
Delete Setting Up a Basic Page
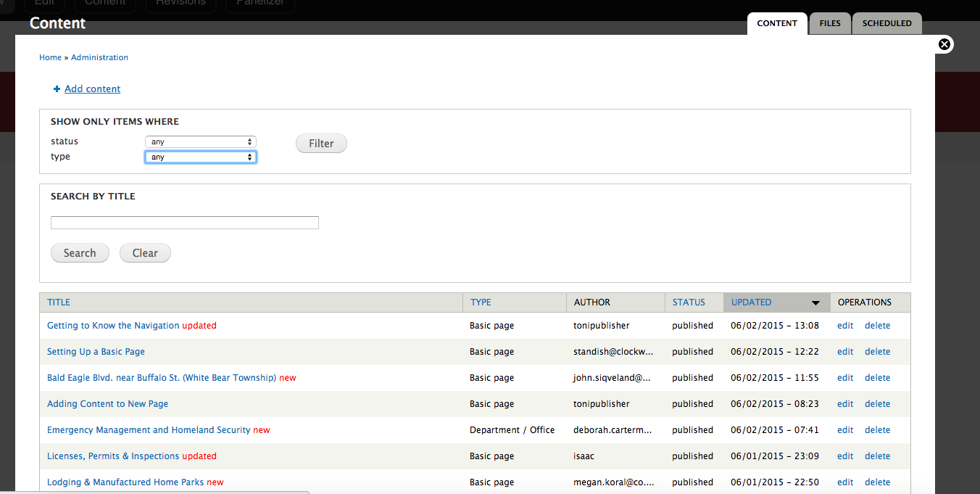(x=877, y=352)
